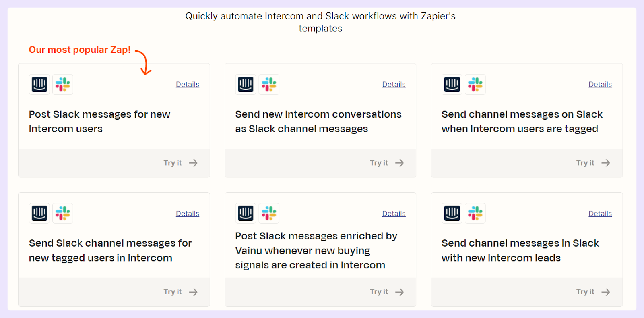Screen dimensions: 644x318
Task: Click the Slack icon on the most popular Zap
Action: coord(62,84)
